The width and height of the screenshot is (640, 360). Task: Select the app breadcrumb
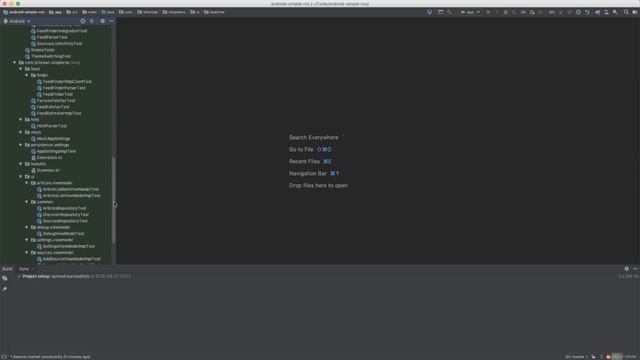[56, 12]
